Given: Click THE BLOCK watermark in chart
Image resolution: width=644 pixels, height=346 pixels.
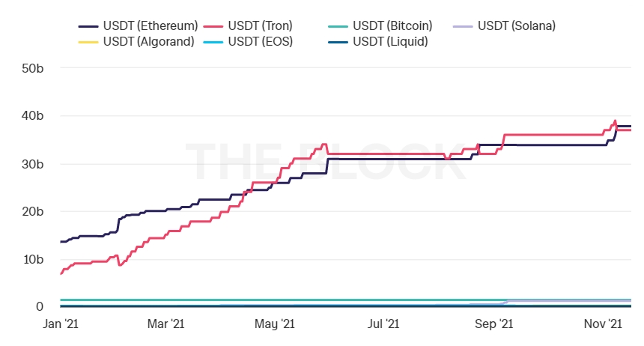Looking at the screenshot, I should [326, 159].
